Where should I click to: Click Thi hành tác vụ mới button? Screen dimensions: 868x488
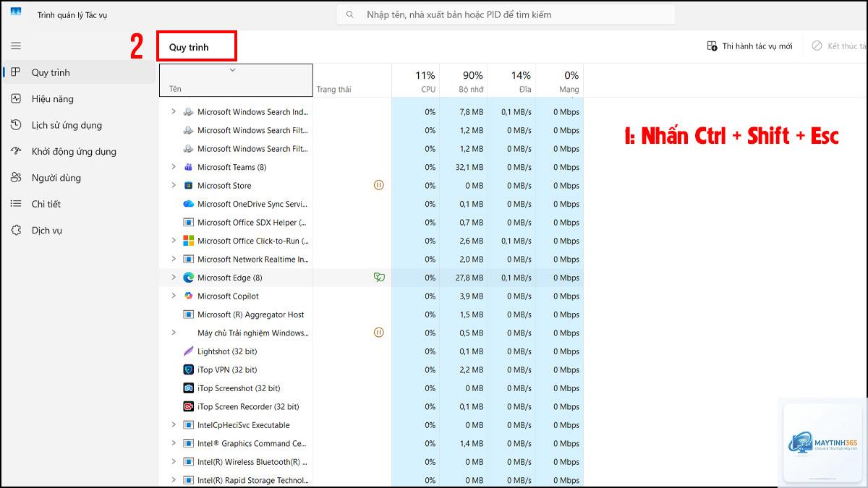coord(749,46)
